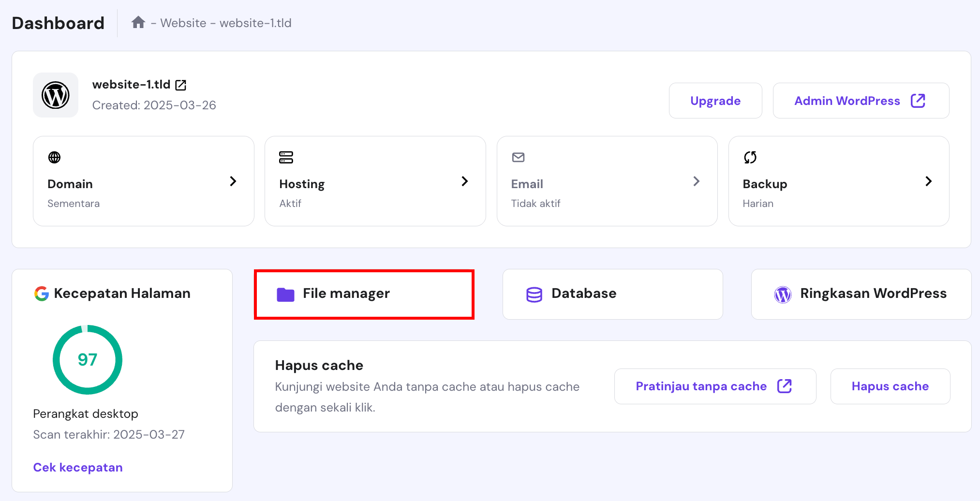Open website via external link icon beside website-1.tld
980x501 pixels.
[180, 85]
